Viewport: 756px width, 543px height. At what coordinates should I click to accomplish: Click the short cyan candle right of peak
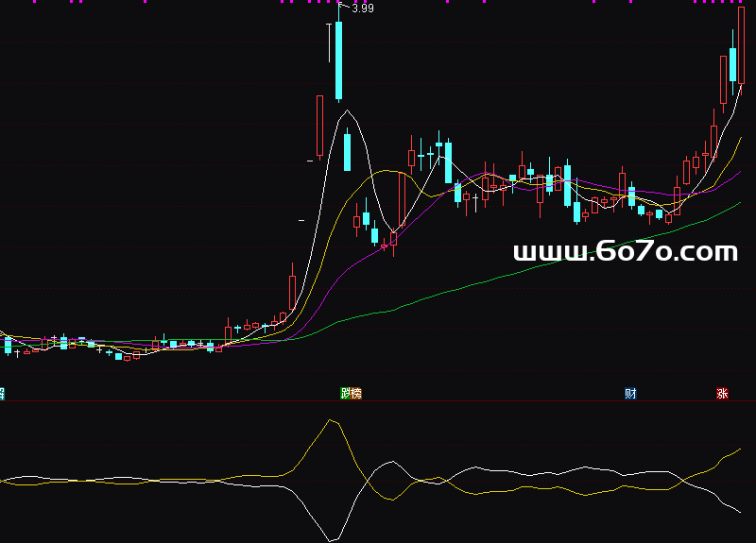coord(348,151)
